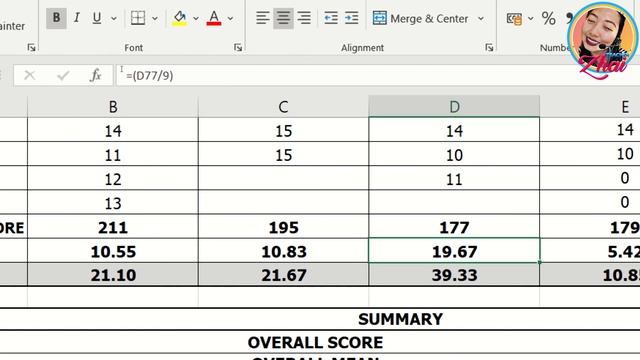Select cell with value 21.10
The image size is (640, 360).
[x=113, y=275]
